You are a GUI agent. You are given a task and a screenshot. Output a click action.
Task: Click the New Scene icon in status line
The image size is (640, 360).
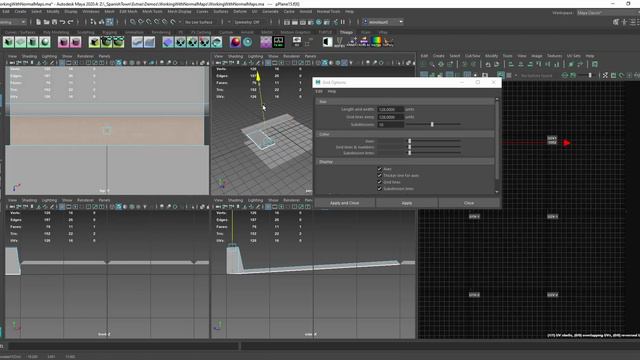point(38,22)
